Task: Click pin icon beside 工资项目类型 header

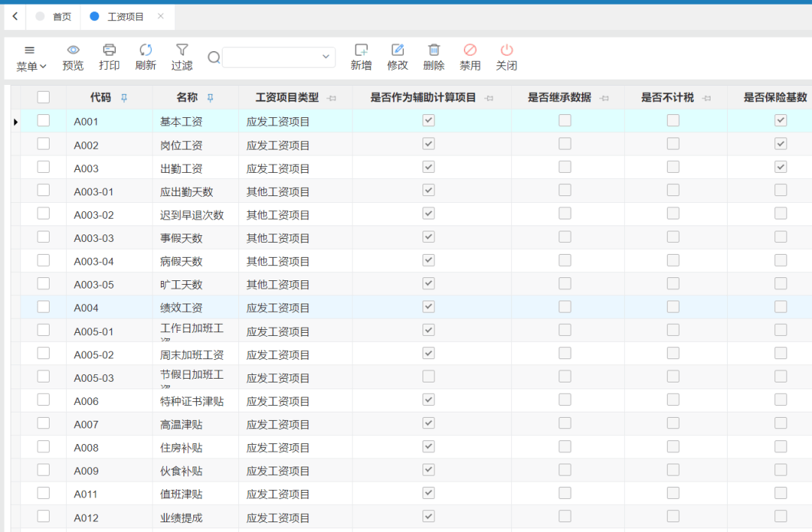Action: click(x=332, y=98)
